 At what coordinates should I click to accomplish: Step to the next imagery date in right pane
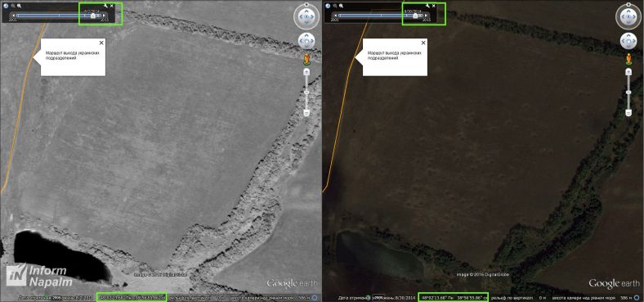click(427, 16)
